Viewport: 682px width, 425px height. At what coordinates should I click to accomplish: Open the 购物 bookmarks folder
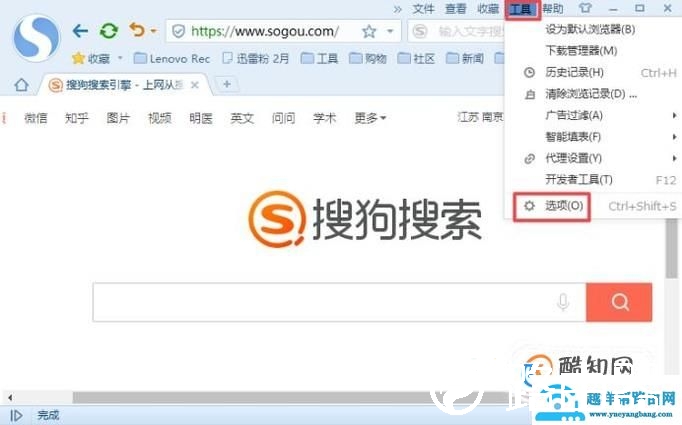pos(368,58)
